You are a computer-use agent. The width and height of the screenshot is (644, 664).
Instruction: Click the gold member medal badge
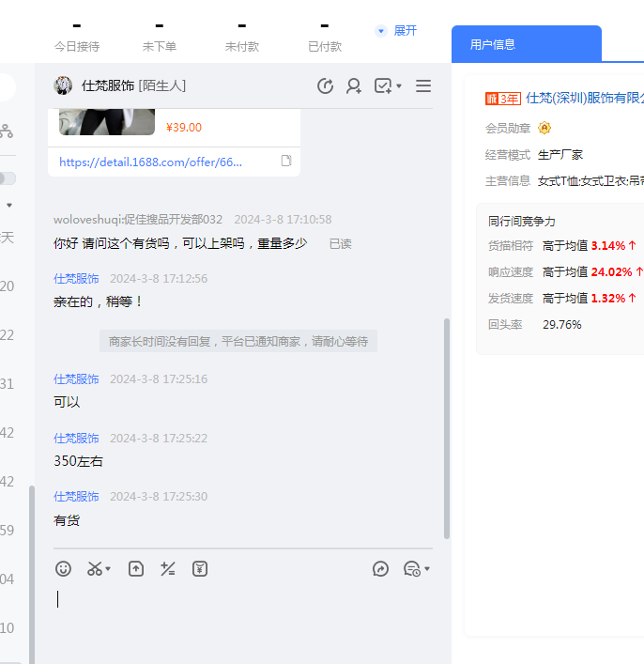tap(544, 128)
